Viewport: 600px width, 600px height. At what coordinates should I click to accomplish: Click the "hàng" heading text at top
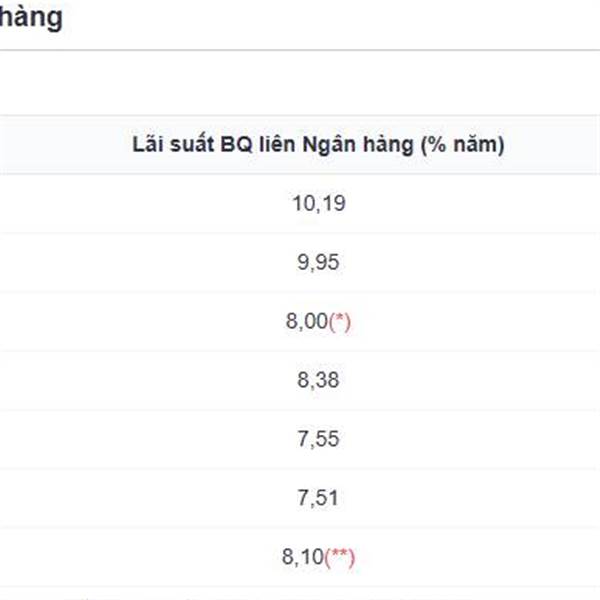point(30,18)
